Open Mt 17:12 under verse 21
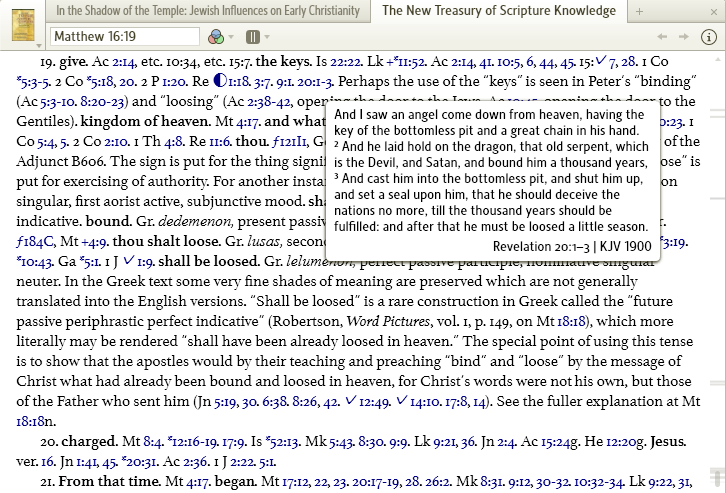The height and width of the screenshot is (493, 726). pos(296,481)
